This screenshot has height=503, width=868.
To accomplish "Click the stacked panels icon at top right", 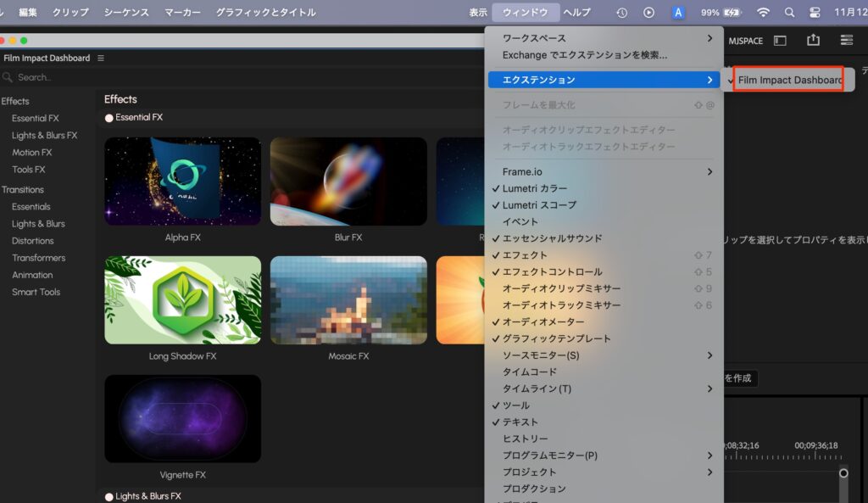I will tap(846, 40).
